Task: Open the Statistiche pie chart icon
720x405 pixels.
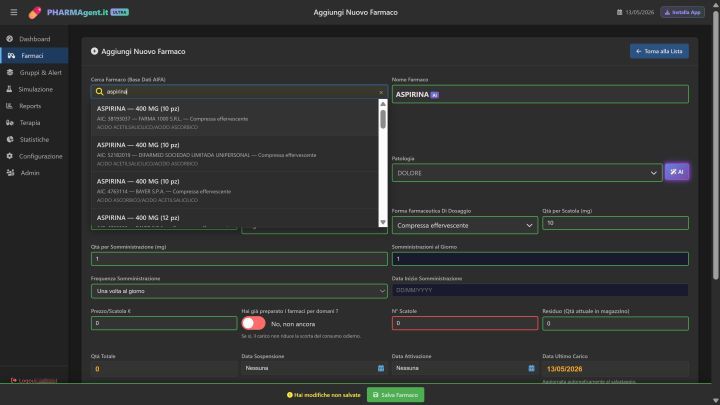Action: tap(10, 140)
